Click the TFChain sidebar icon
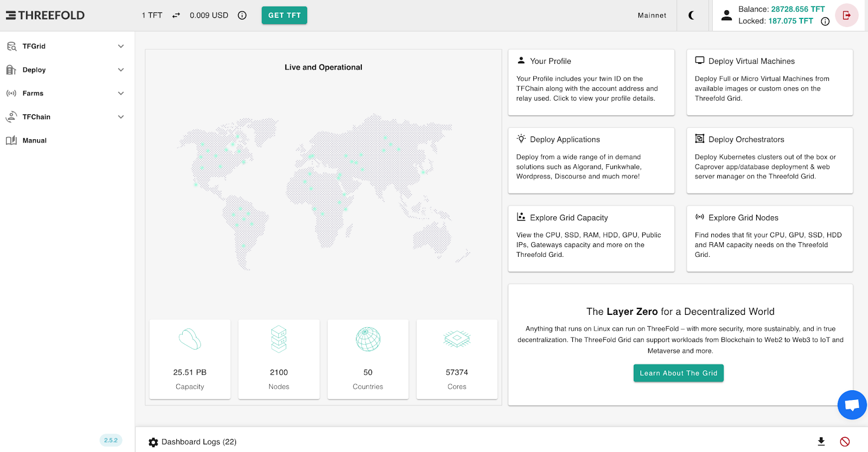This screenshot has height=452, width=868. click(11, 117)
